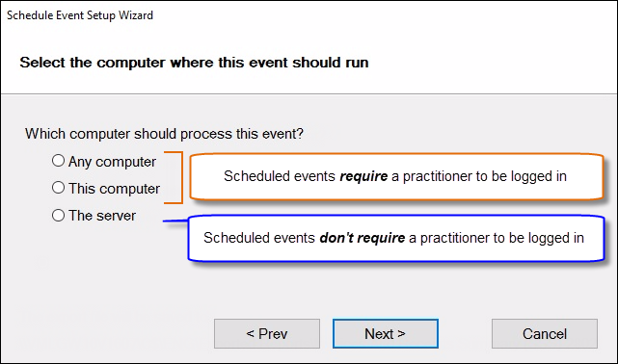Click the This computer option label
The image size is (618, 364).
pos(115,189)
